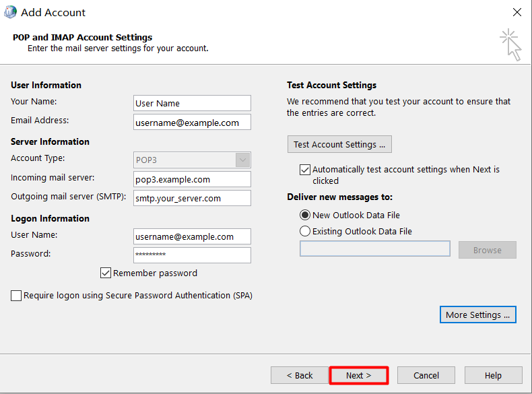Toggle the Remember password checkbox
The width and height of the screenshot is (532, 394).
click(106, 273)
